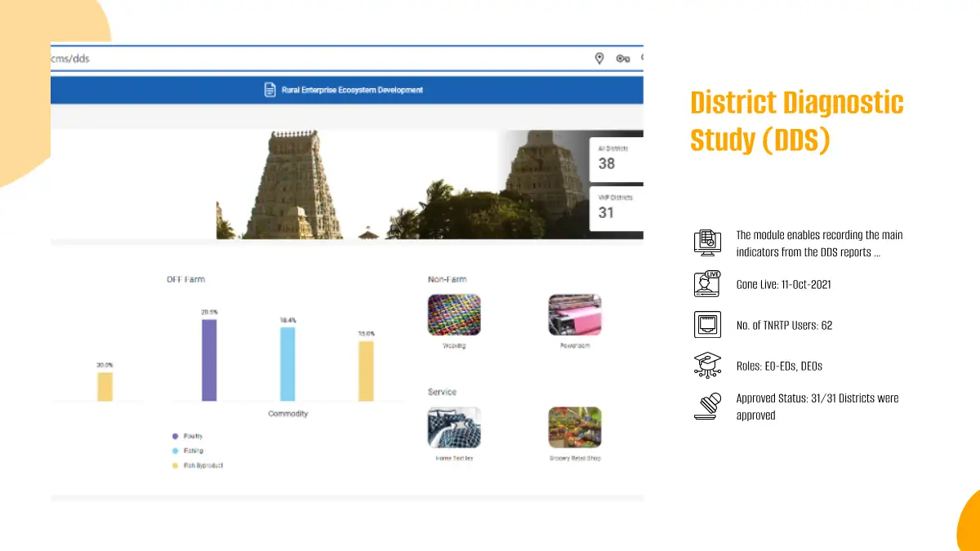Viewport: 980px width, 551px height.
Task: Click the purple Poultry bar in chart
Action: click(x=209, y=360)
